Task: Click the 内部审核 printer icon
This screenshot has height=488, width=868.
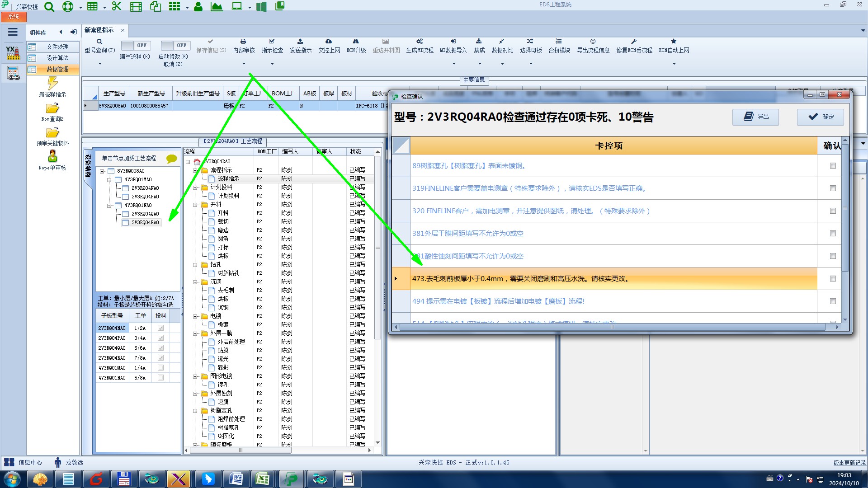Action: [x=243, y=41]
